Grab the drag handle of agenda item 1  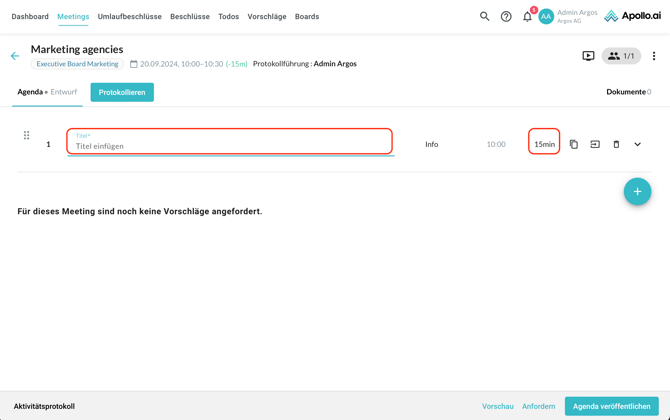coord(27,136)
